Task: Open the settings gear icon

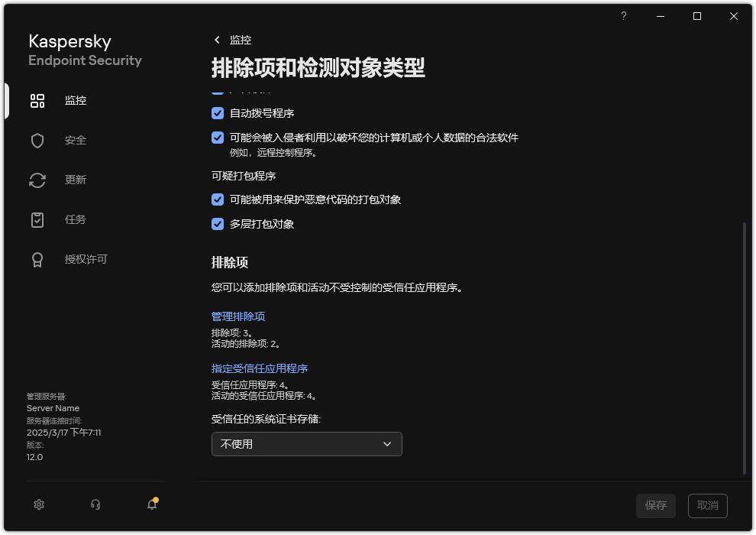Action: coord(38,504)
